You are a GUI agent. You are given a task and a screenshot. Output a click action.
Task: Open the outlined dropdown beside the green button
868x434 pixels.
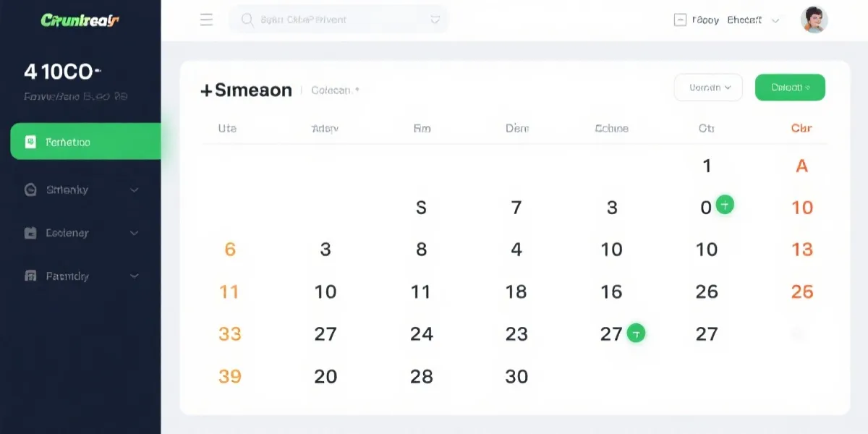click(x=708, y=88)
